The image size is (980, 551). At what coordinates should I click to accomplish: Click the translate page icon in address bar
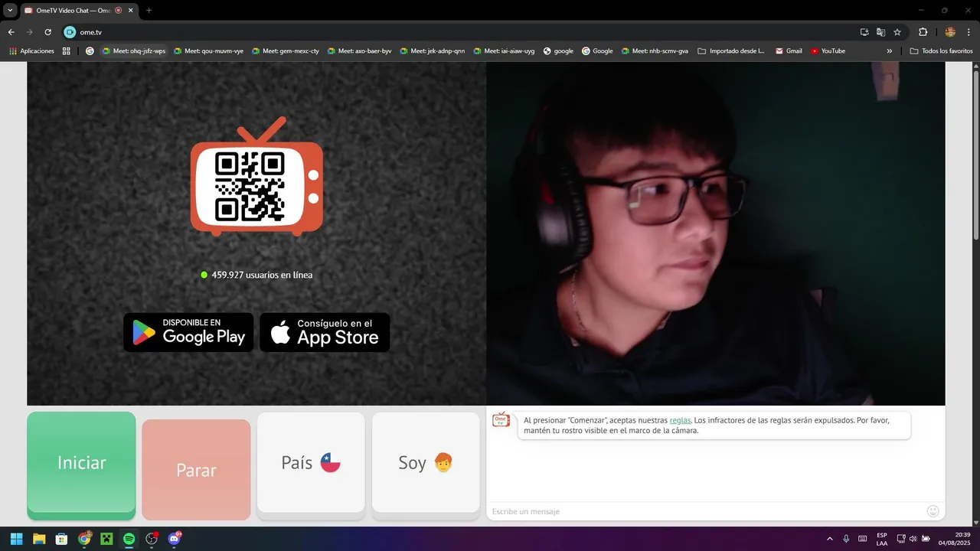880,32
